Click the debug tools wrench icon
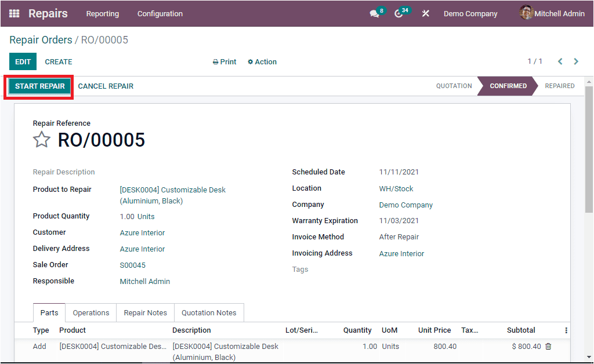 coord(425,14)
